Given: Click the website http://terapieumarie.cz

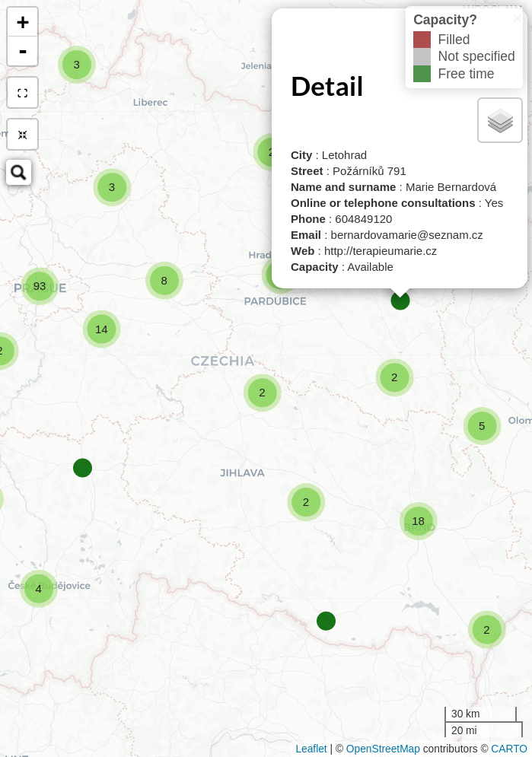Looking at the screenshot, I should (x=381, y=251).
